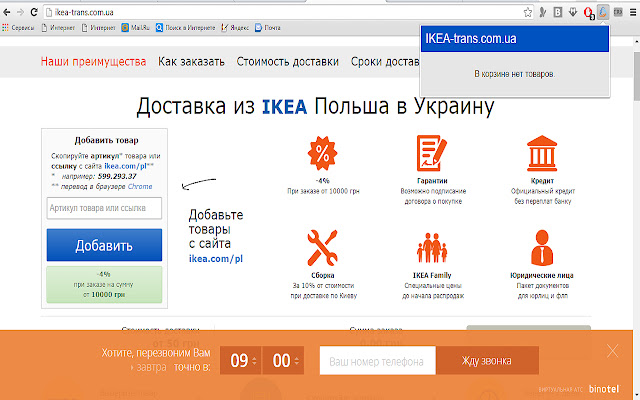Click the Добавить button
Viewport: 640px width, 400px height.
tap(104, 245)
